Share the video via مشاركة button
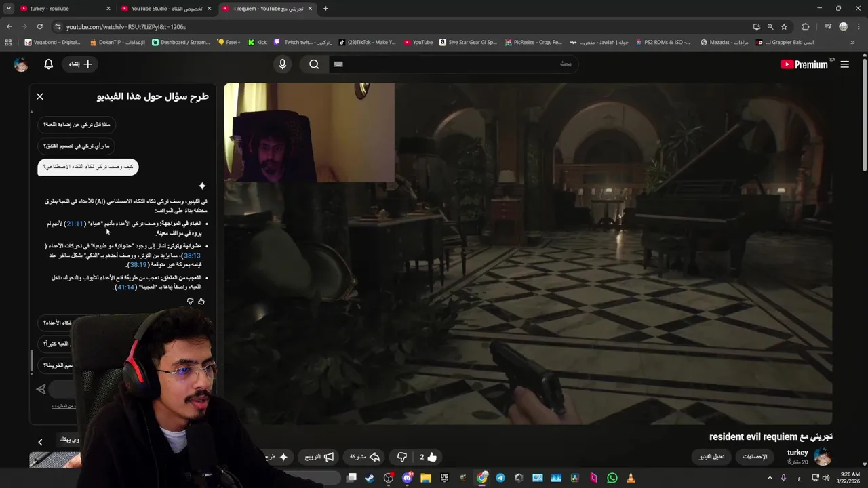Image resolution: width=868 pixels, height=488 pixels. (365, 457)
